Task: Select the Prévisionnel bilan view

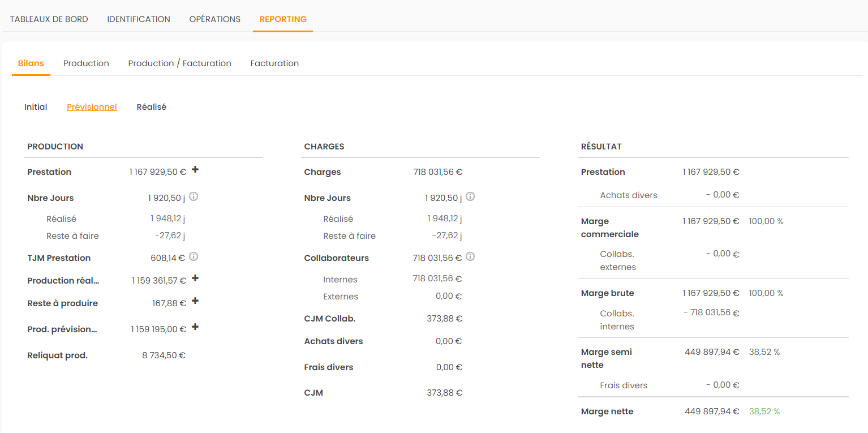Action: tap(92, 107)
